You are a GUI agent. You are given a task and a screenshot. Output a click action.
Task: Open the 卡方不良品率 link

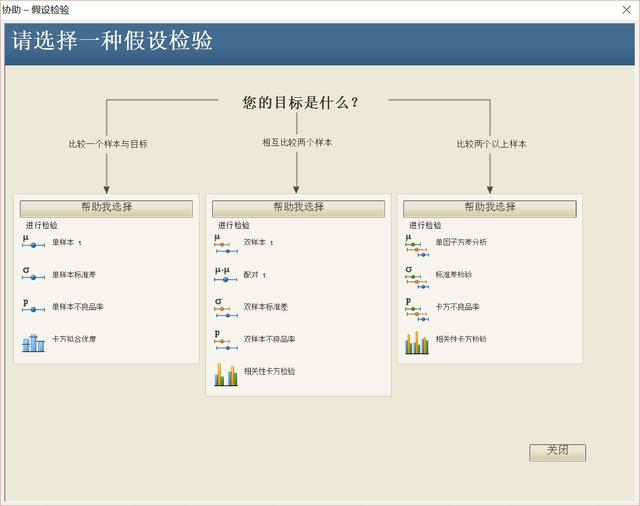pyautogui.click(x=457, y=307)
